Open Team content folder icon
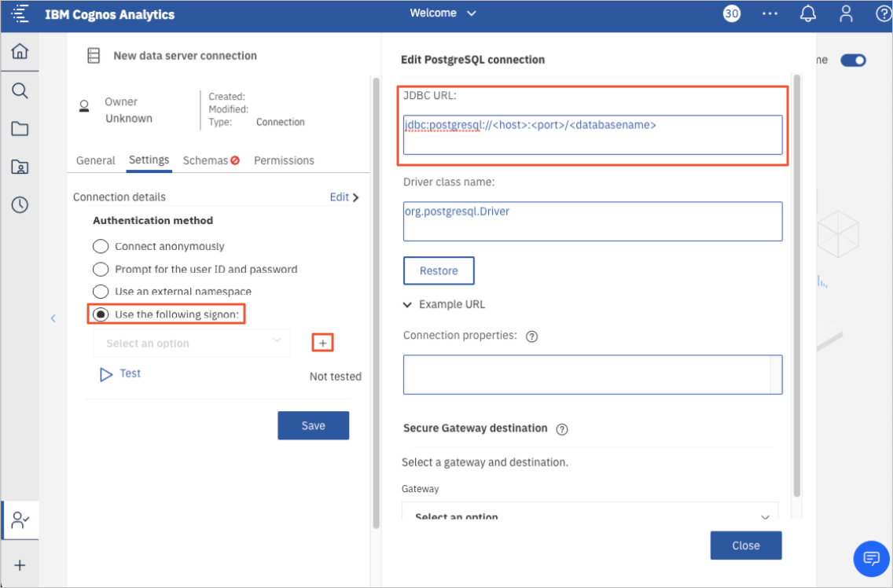893x588 pixels. coord(20,129)
